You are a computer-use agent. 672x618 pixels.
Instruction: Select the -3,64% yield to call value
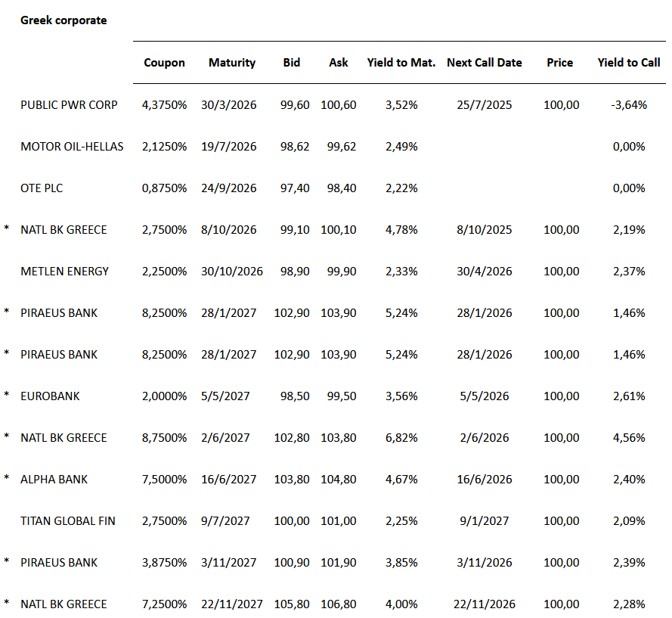click(x=629, y=105)
